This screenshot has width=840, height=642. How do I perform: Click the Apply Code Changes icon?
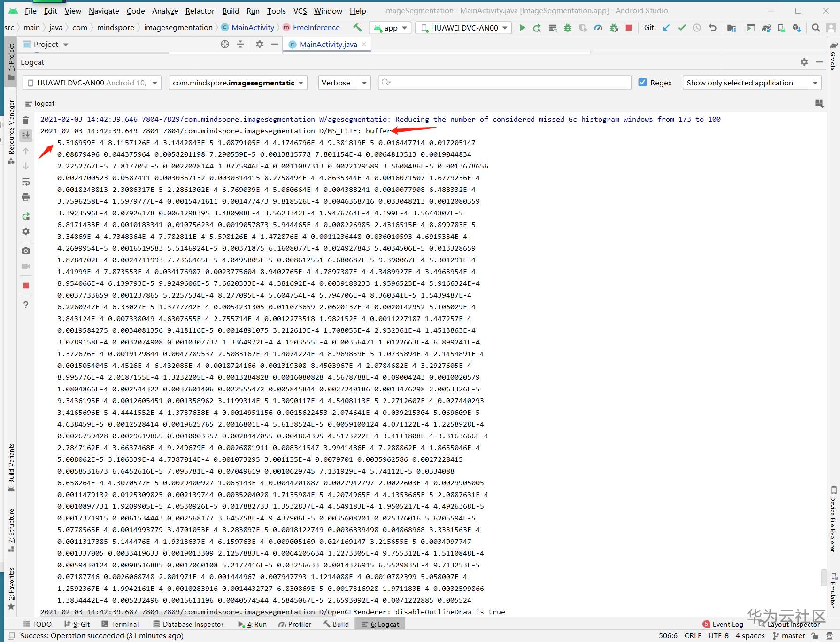[x=553, y=28]
